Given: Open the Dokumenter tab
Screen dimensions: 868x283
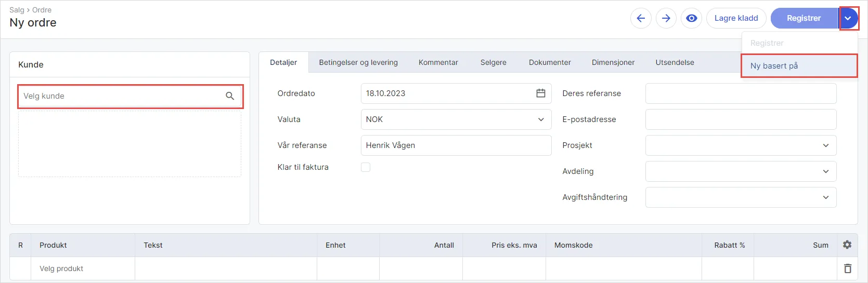Looking at the screenshot, I should (x=550, y=62).
